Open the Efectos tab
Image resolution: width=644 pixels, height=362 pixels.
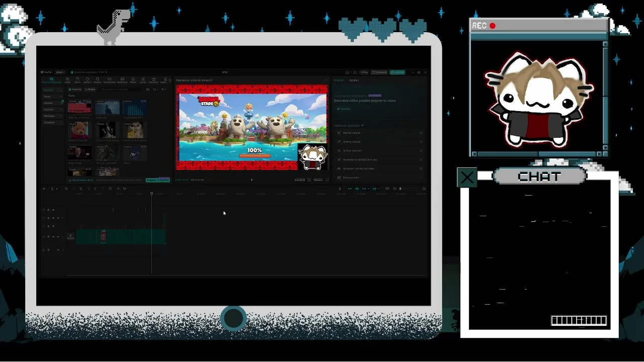click(98, 80)
